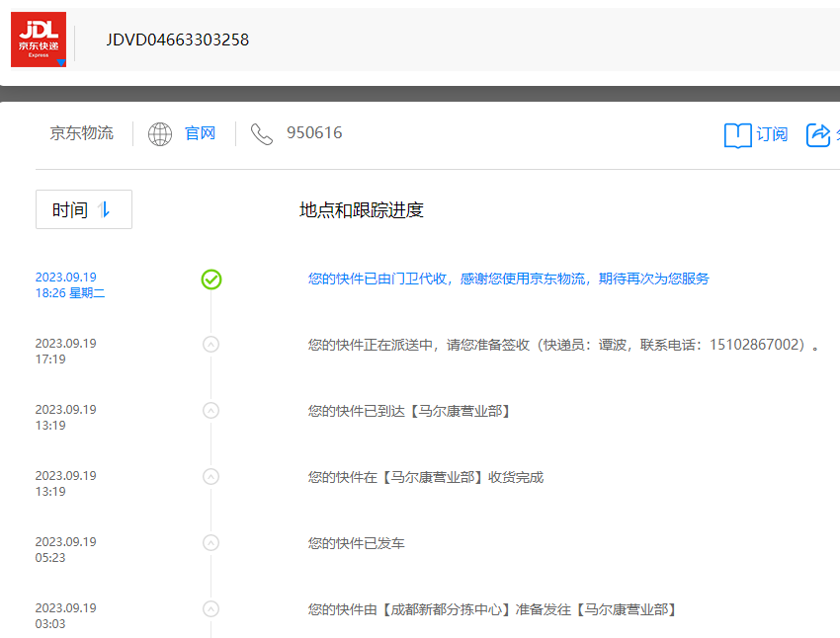
Task: Click the 订阅 subscribe book icon
Action: pos(737,135)
